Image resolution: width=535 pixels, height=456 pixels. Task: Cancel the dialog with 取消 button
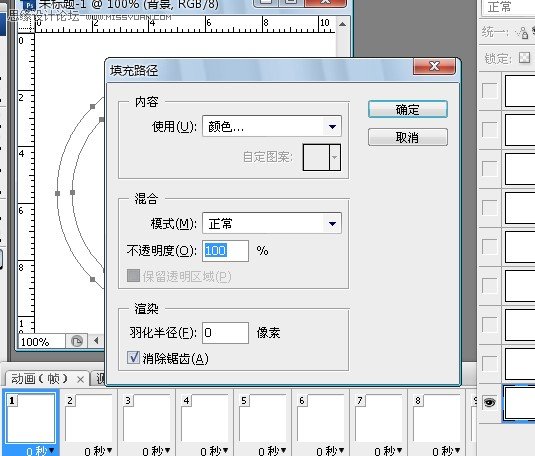pyautogui.click(x=408, y=137)
